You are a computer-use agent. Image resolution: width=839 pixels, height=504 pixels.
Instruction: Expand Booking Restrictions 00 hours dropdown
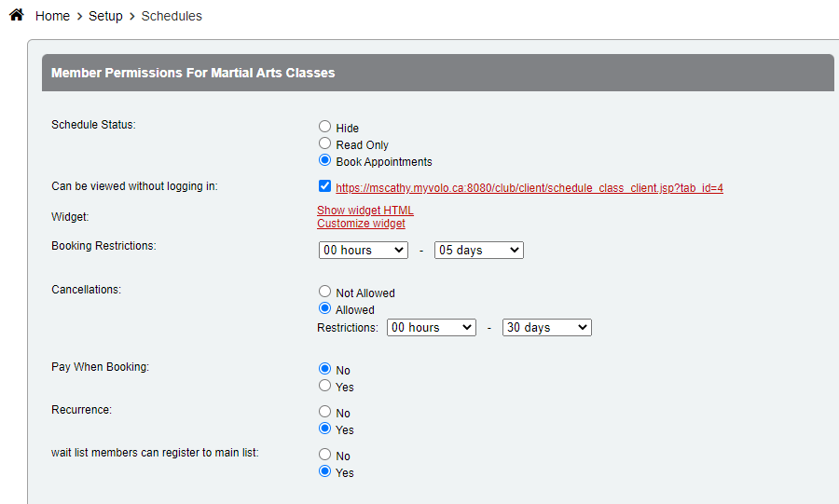pos(363,250)
